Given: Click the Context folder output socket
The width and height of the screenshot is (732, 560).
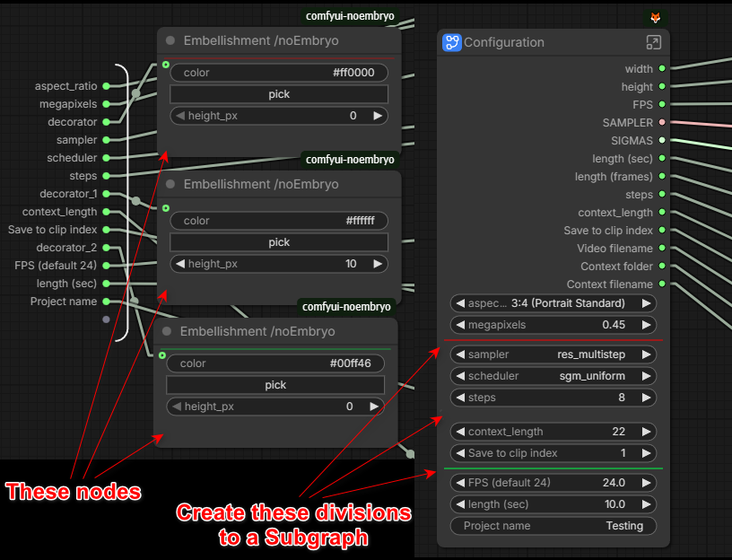Looking at the screenshot, I should tap(662, 266).
